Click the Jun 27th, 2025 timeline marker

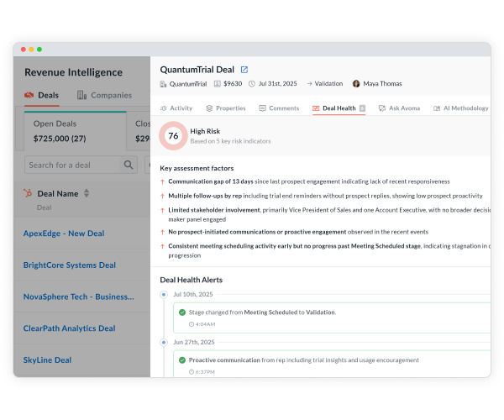pos(164,343)
